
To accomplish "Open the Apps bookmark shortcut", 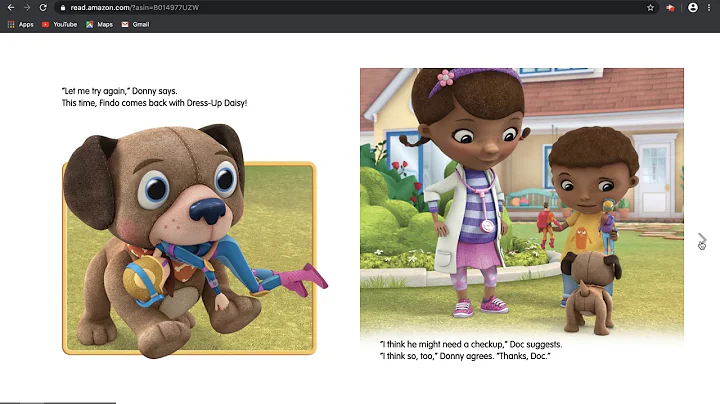I will coord(21,24).
